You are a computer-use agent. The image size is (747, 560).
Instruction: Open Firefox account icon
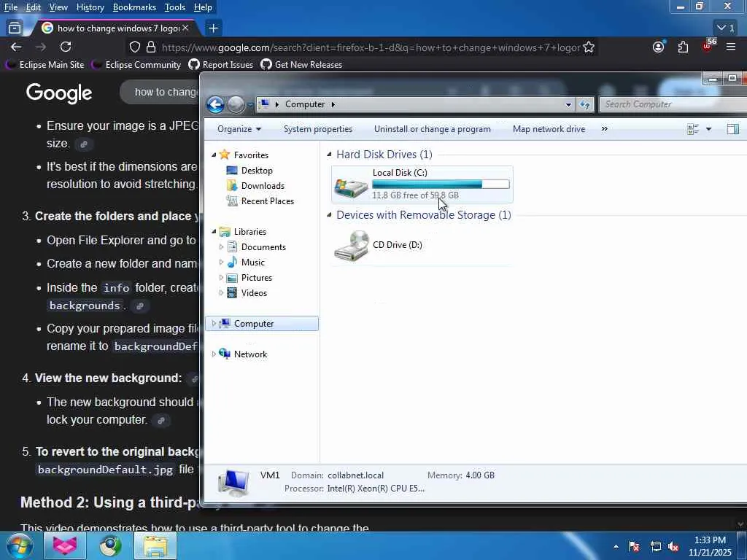tap(659, 47)
